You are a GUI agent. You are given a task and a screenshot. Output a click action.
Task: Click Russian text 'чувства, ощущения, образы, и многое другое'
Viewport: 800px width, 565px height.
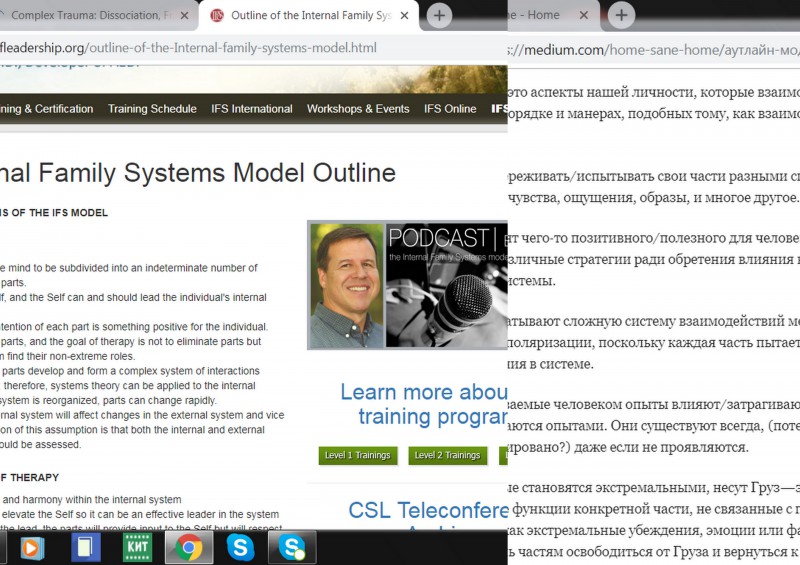[x=653, y=198]
